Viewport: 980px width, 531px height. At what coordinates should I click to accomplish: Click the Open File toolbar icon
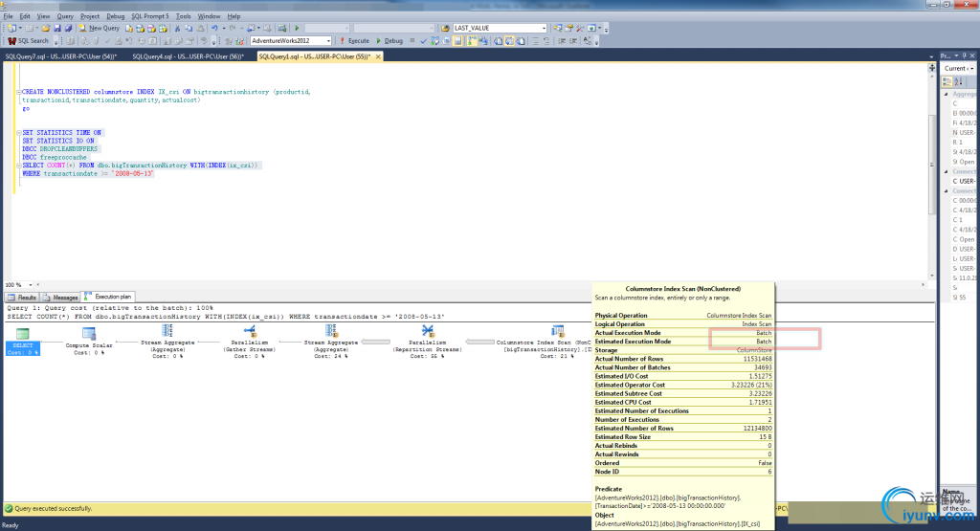click(x=46, y=28)
